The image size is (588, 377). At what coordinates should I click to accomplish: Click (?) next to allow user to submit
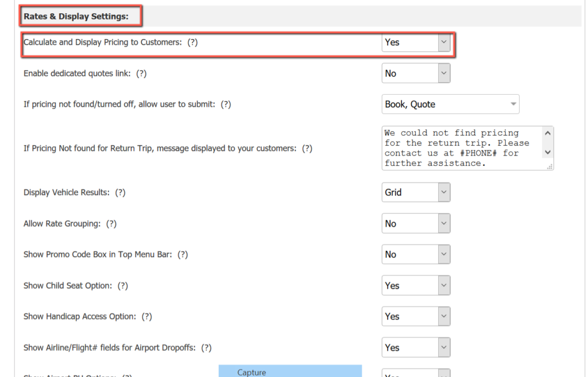pyautogui.click(x=226, y=104)
